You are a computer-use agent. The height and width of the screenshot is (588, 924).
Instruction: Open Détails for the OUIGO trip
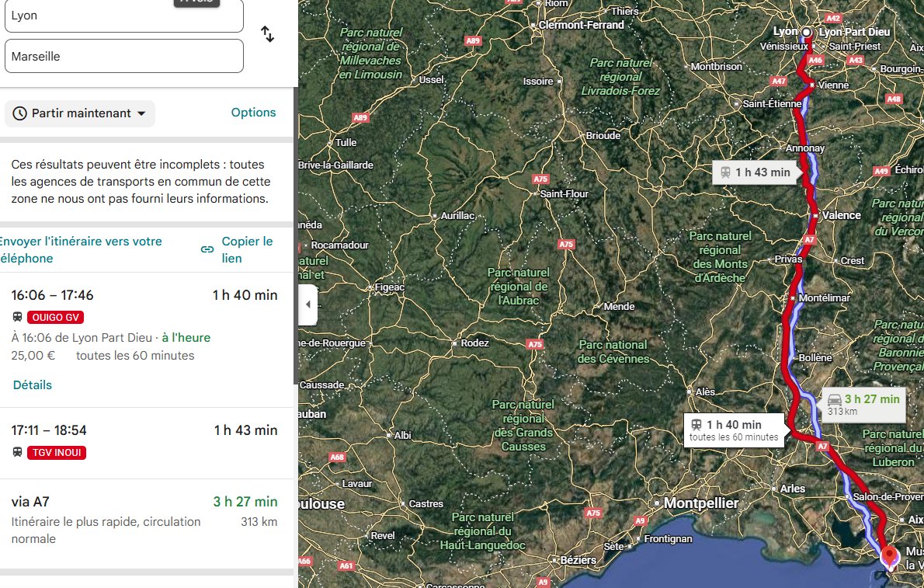point(33,385)
